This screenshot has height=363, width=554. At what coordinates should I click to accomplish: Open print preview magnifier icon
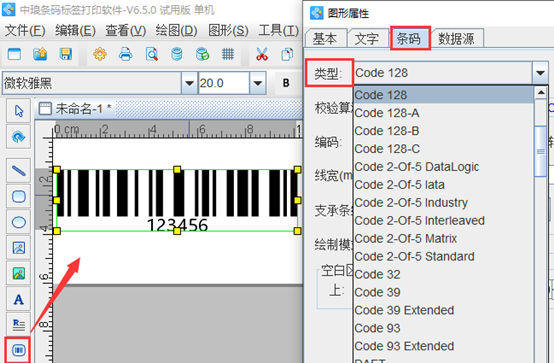tap(152, 54)
